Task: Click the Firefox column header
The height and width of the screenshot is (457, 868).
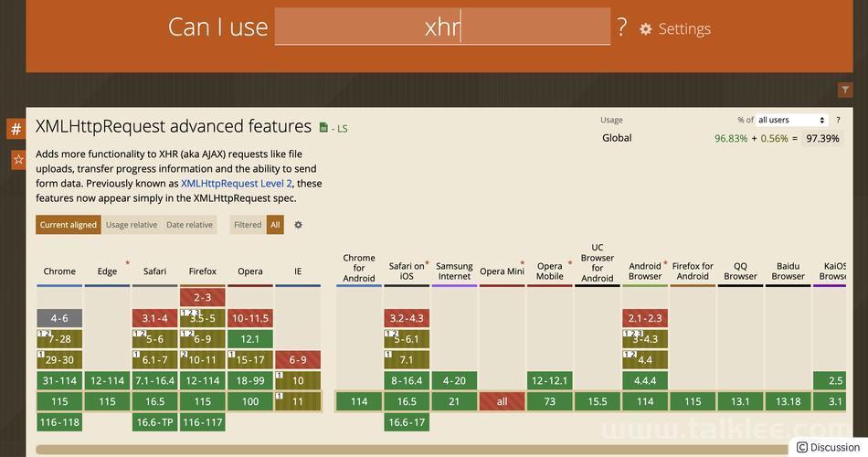Action: point(202,271)
